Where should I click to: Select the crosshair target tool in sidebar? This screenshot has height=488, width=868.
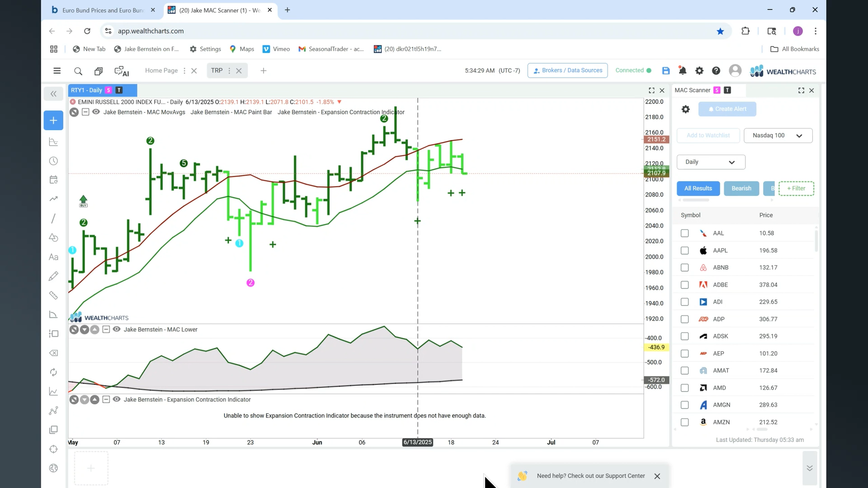(x=53, y=449)
